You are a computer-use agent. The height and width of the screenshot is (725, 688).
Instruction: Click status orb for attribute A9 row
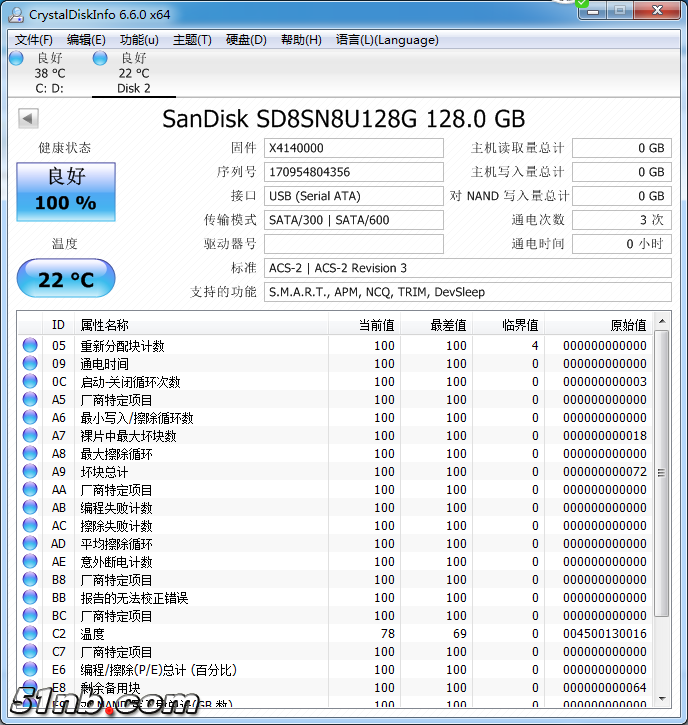click(x=30, y=472)
